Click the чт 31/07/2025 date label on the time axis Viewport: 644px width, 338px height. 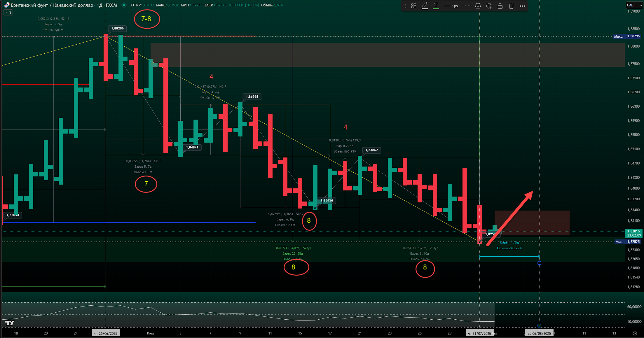480,333
